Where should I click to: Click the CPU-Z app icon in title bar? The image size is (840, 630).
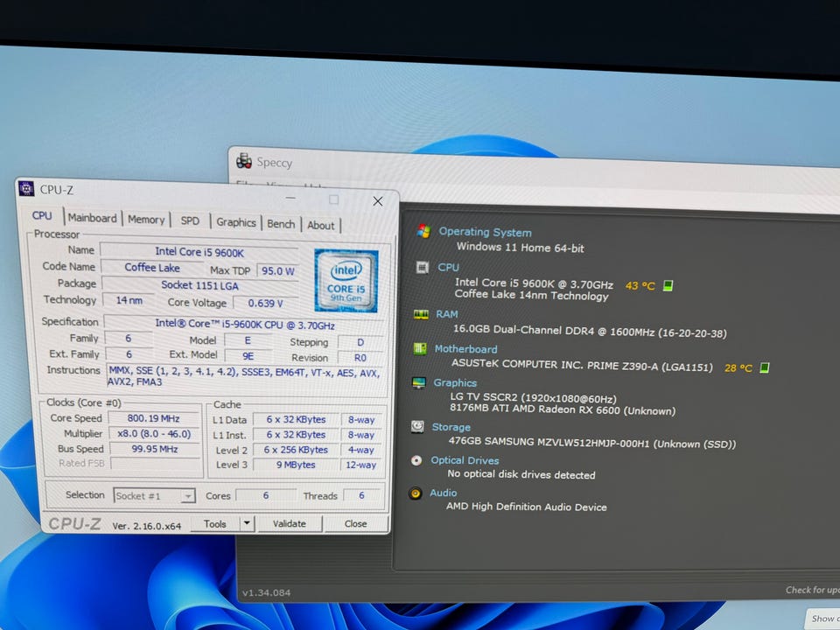tap(25, 189)
